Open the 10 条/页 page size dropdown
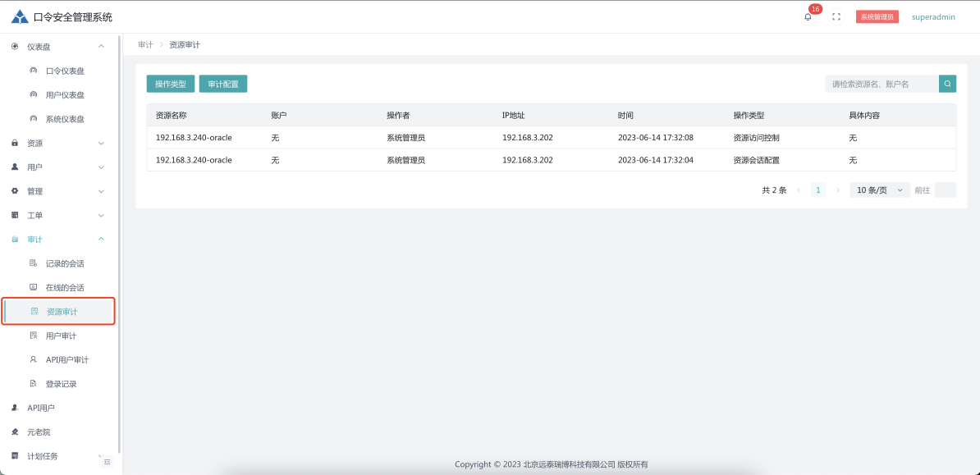 tap(879, 190)
